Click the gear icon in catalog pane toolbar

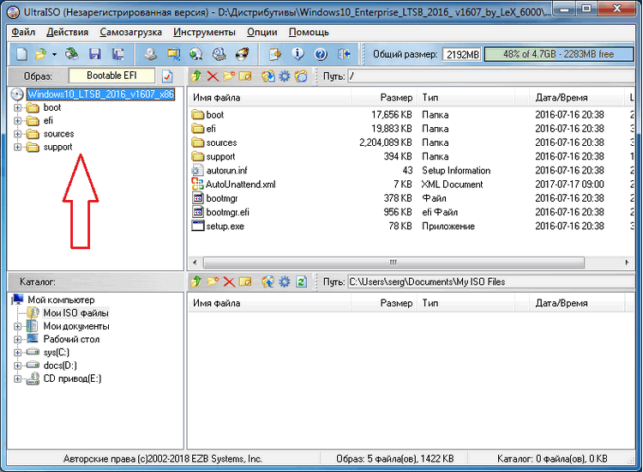[285, 282]
